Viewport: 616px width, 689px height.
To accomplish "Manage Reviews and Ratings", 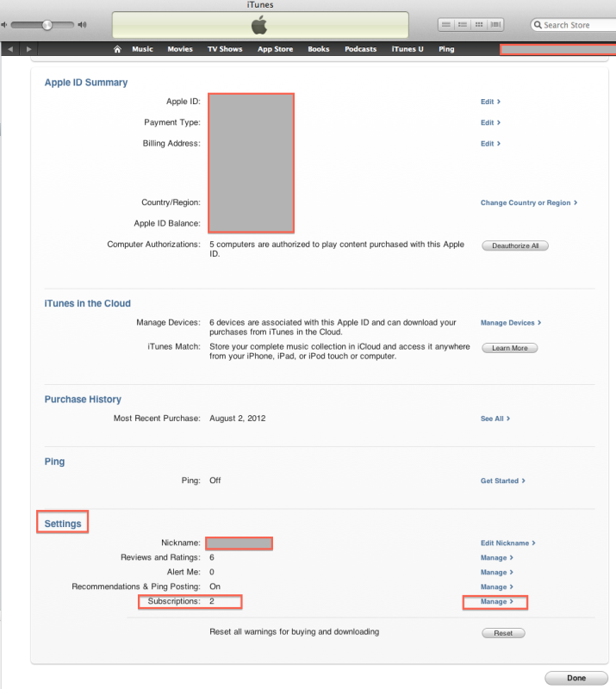I will coord(497,557).
